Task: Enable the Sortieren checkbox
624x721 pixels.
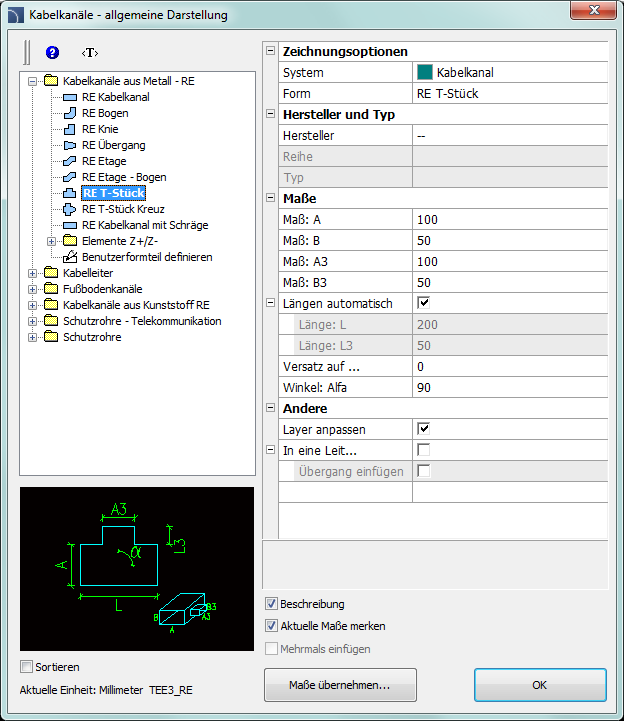Action: click(27, 666)
